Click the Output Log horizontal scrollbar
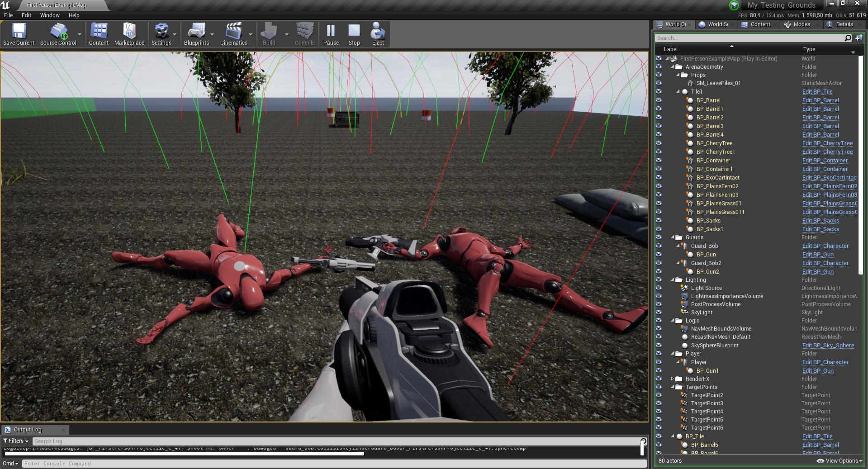Image resolution: width=868 pixels, height=469 pixels. tap(184, 454)
